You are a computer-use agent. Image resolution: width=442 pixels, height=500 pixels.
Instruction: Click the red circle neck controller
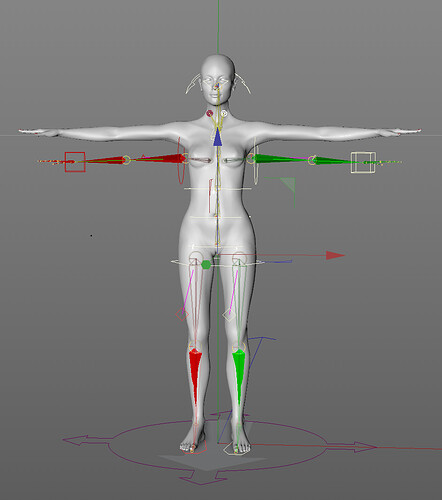point(209,113)
